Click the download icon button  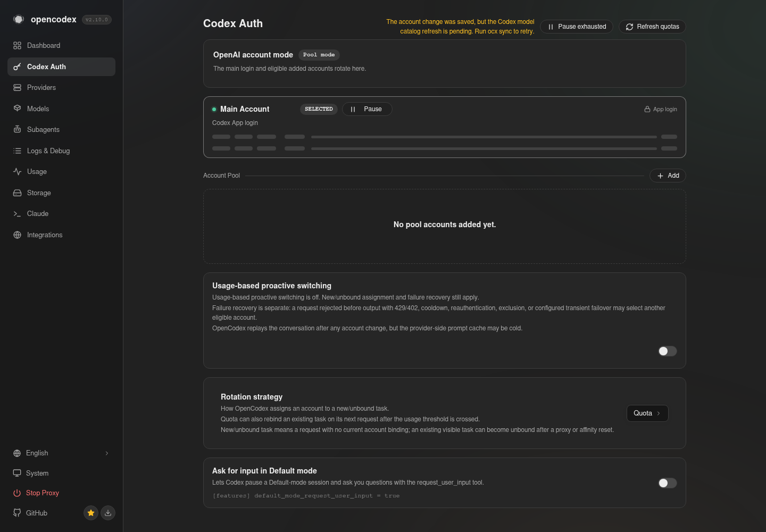[108, 513]
